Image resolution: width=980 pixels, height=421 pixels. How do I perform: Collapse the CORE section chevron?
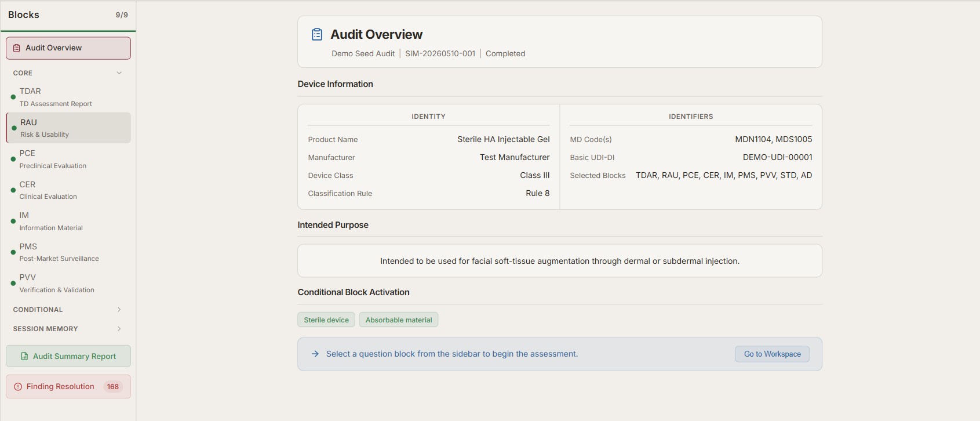(119, 73)
